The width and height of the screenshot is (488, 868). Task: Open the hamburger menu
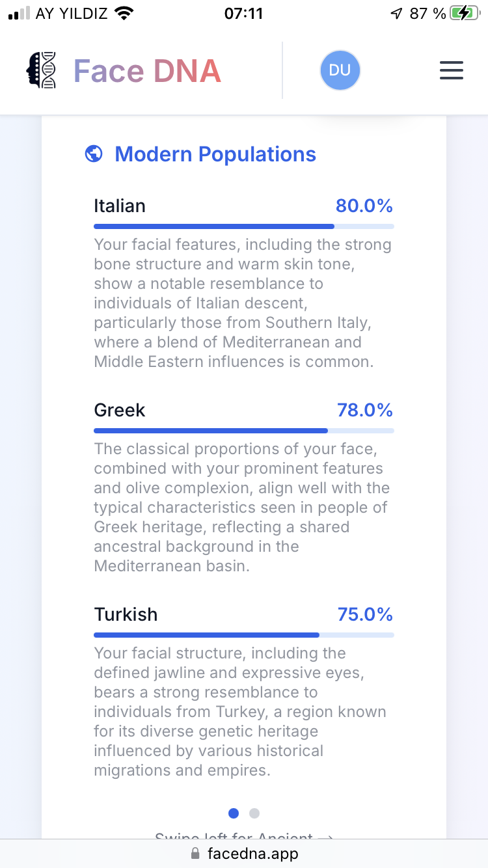[451, 70]
